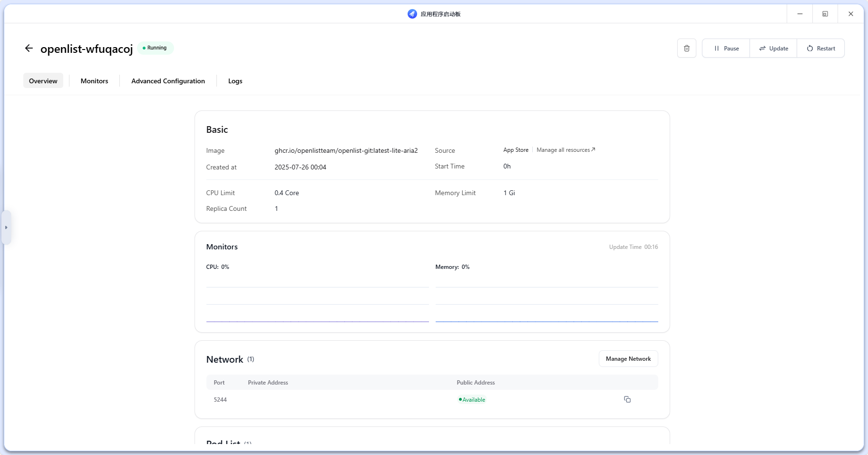Click the trash delete icon button
Image resolution: width=868 pixels, height=455 pixels.
click(x=686, y=48)
